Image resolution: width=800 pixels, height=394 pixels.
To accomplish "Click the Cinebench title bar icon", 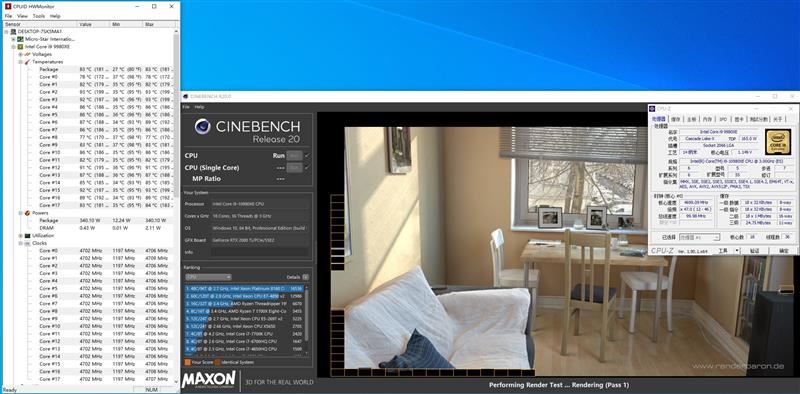I will point(185,96).
